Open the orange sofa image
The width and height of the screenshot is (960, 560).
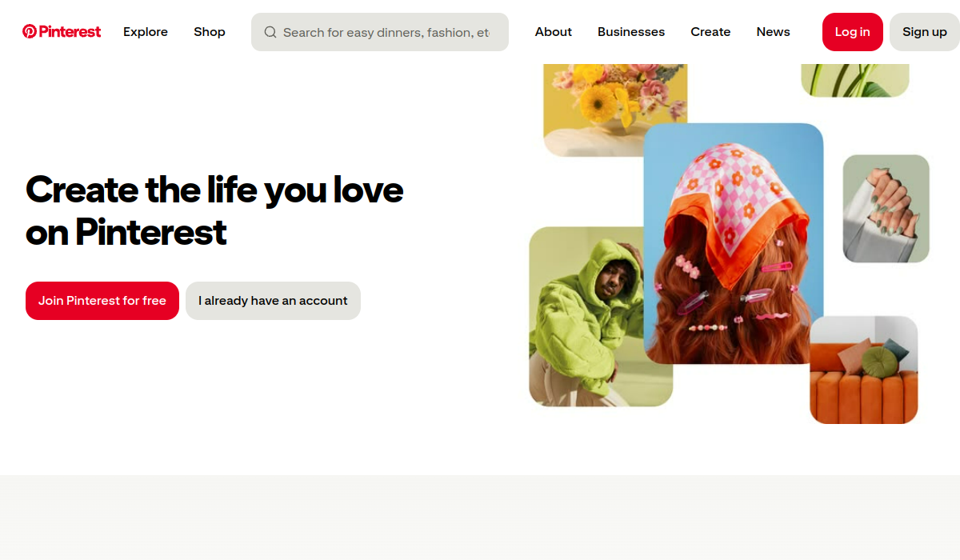coord(864,370)
